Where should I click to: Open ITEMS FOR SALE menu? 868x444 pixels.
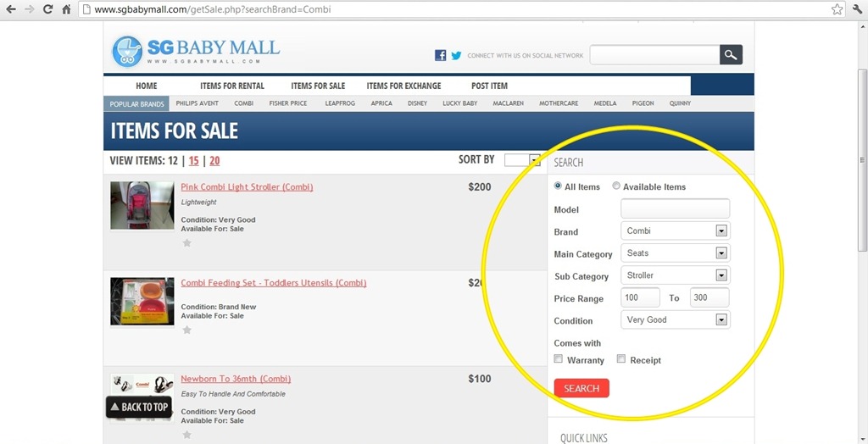pos(319,86)
